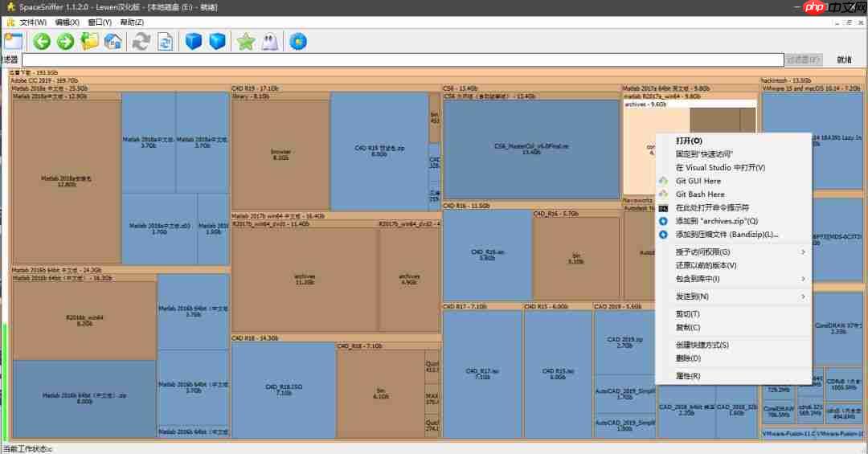Open 属性(R) properties entry
868x454 pixels.
click(734, 376)
